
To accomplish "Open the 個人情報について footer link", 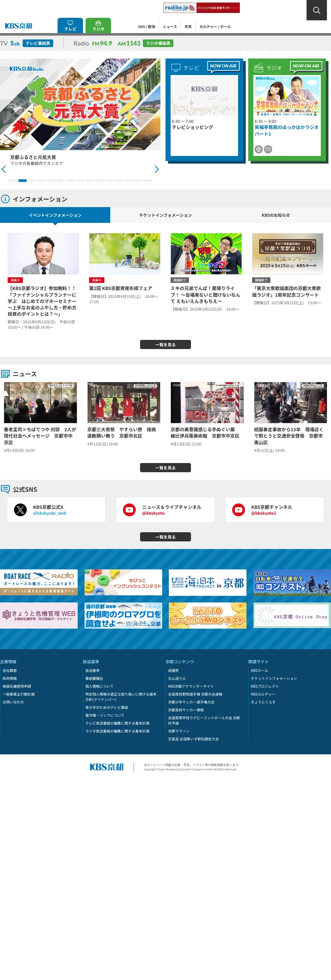I will click(99, 686).
